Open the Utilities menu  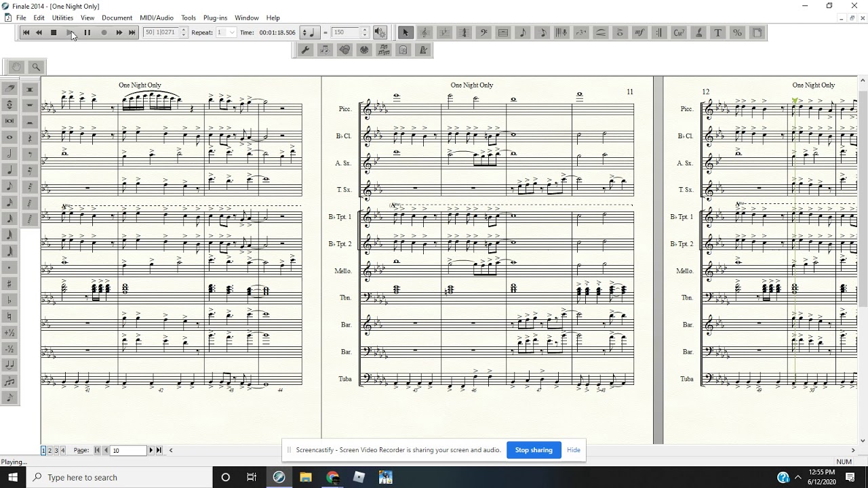point(62,18)
